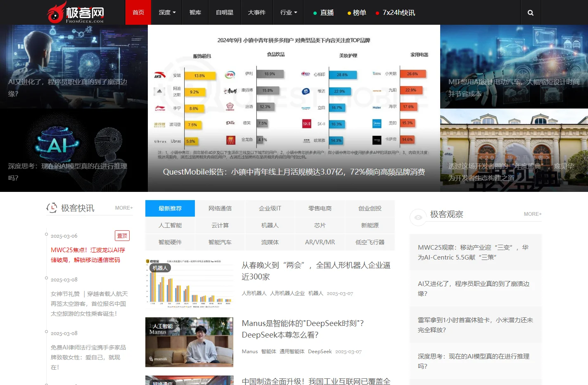The height and width of the screenshot is (385, 588).
Task: Click the 置顶 badge on first news flash
Action: click(122, 236)
